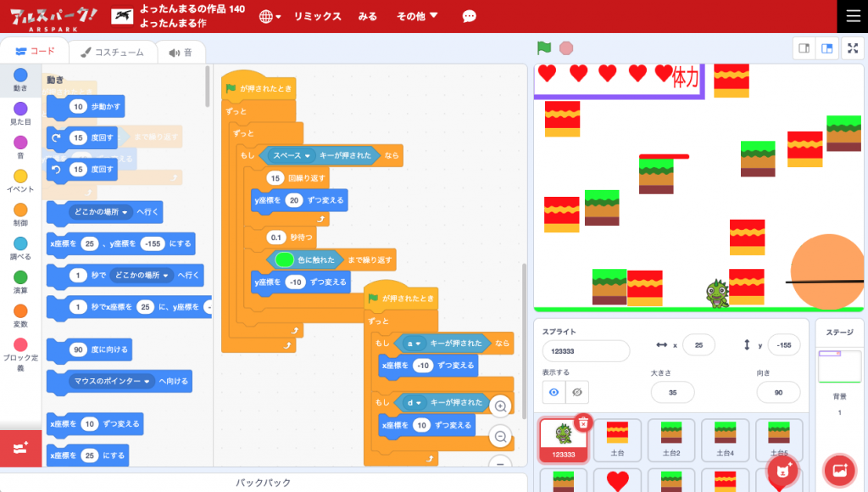Switch to the 音 sound tab
This screenshot has width=868, height=492.
pos(181,53)
